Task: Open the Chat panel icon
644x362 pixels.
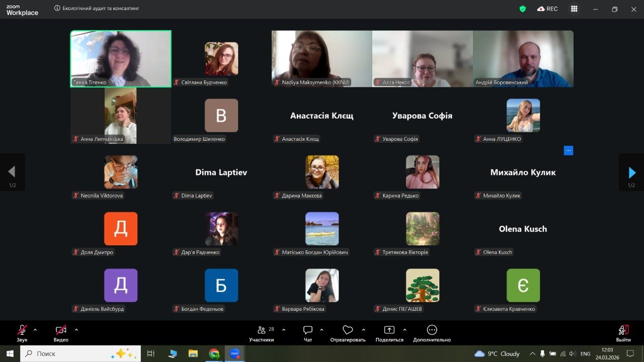Action: pos(308,330)
